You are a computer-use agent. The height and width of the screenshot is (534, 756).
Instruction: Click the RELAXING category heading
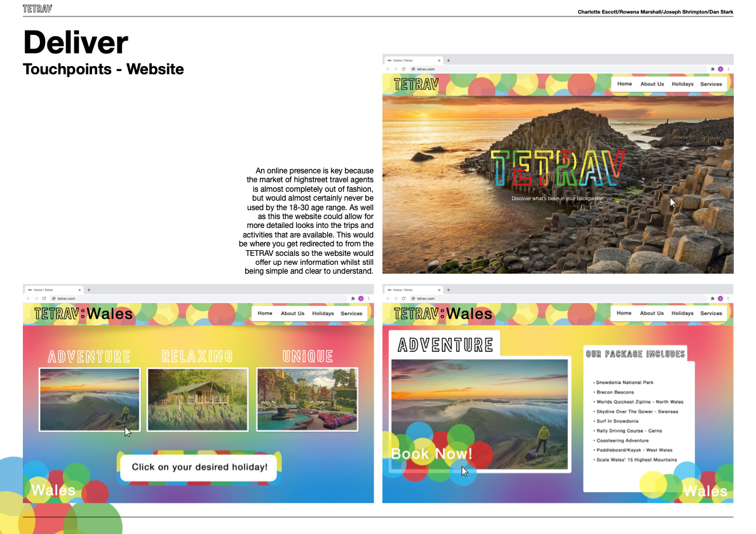click(197, 357)
